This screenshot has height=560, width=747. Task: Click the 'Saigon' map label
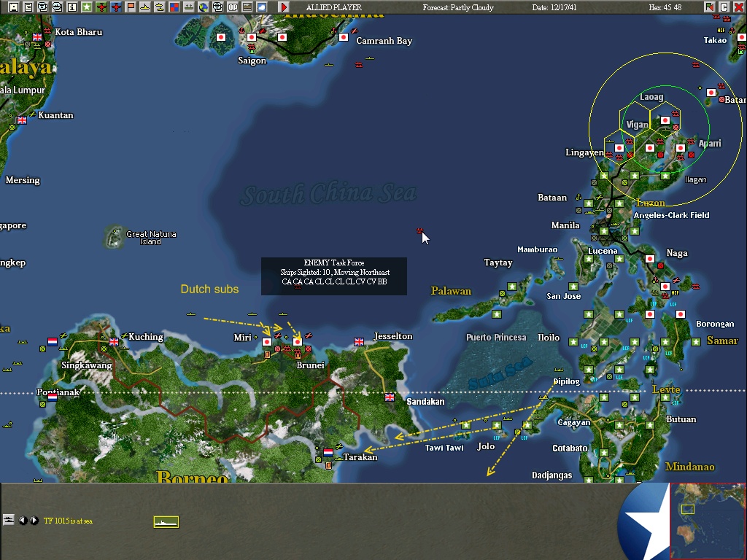click(x=252, y=61)
